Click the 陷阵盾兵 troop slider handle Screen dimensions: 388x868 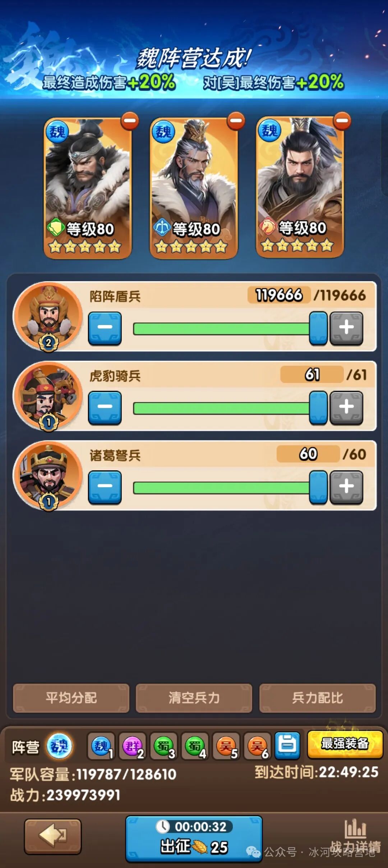click(318, 328)
